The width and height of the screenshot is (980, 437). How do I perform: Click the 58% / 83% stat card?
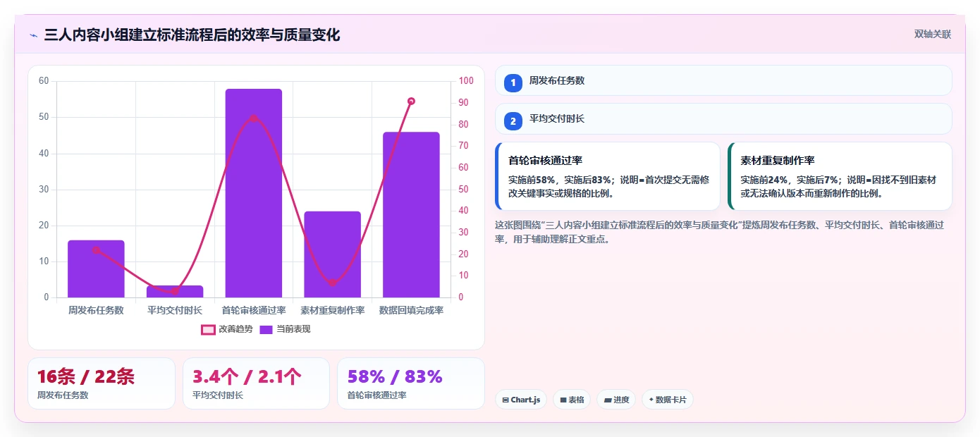411,383
